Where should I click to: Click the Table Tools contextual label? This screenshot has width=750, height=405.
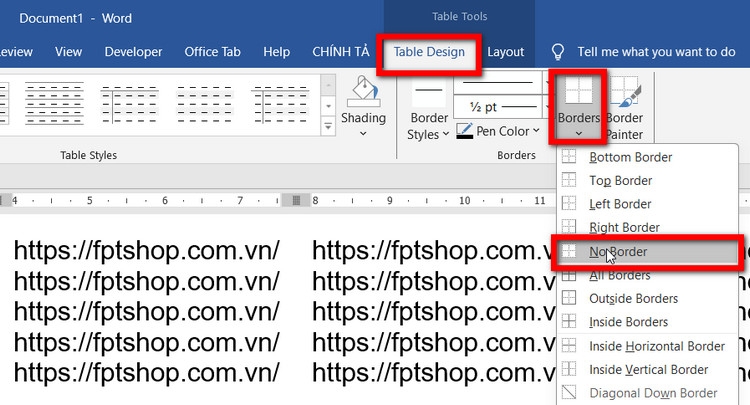(x=460, y=17)
